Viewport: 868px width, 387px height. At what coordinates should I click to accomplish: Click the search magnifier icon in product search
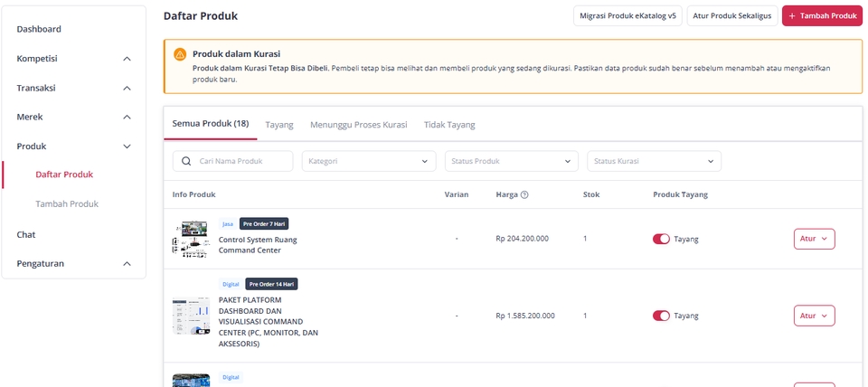coord(186,161)
